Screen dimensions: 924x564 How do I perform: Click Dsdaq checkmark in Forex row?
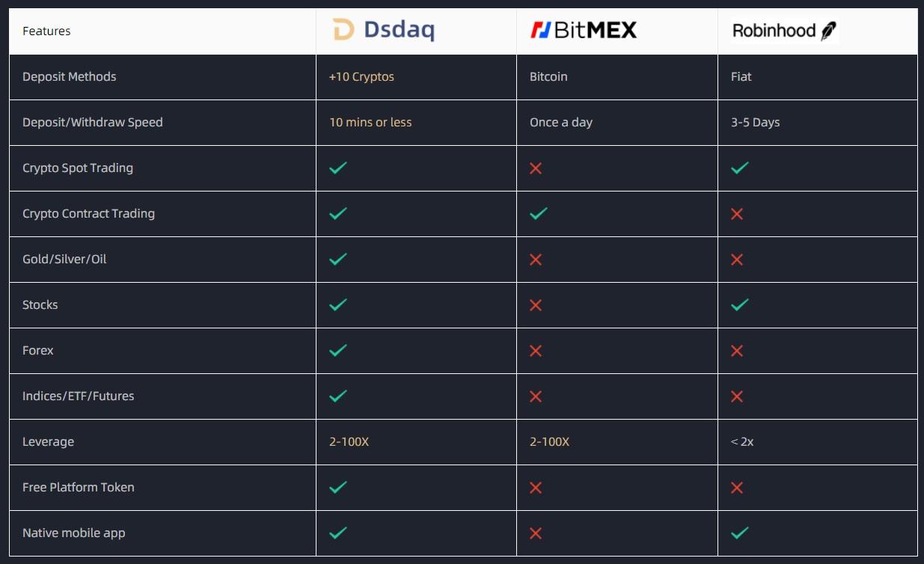tap(338, 351)
